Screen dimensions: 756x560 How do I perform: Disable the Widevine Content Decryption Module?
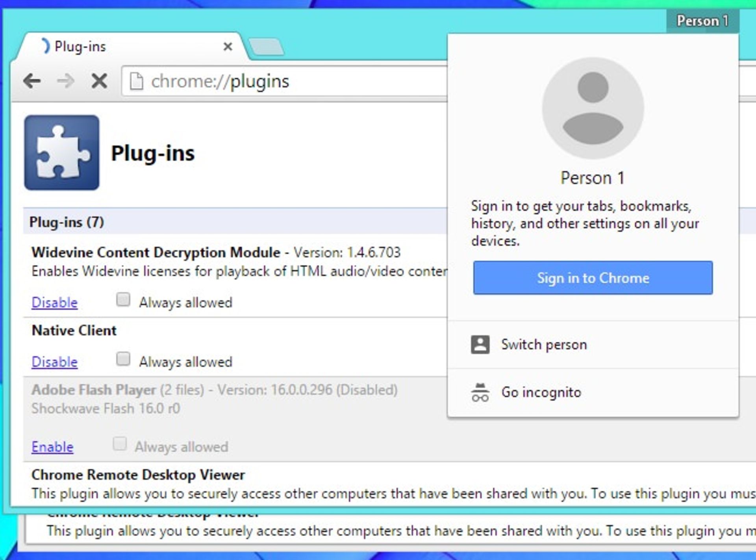click(54, 303)
